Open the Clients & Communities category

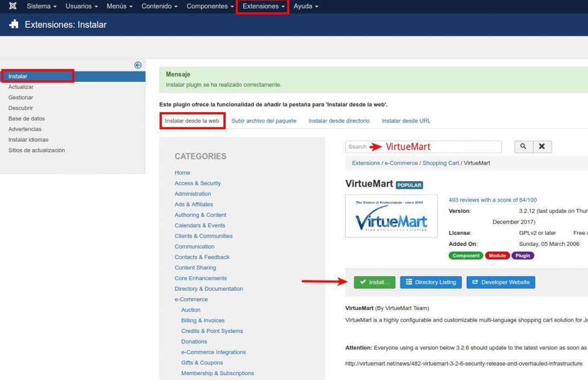point(203,236)
